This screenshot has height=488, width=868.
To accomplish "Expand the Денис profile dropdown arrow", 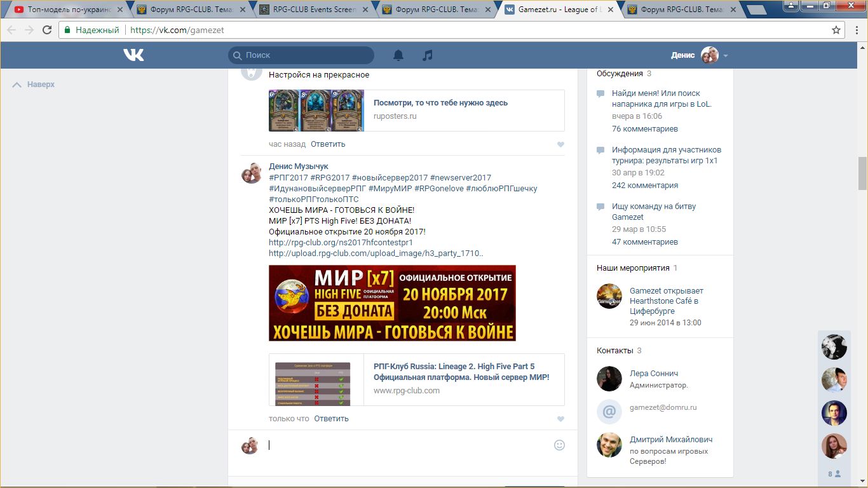I will point(726,56).
